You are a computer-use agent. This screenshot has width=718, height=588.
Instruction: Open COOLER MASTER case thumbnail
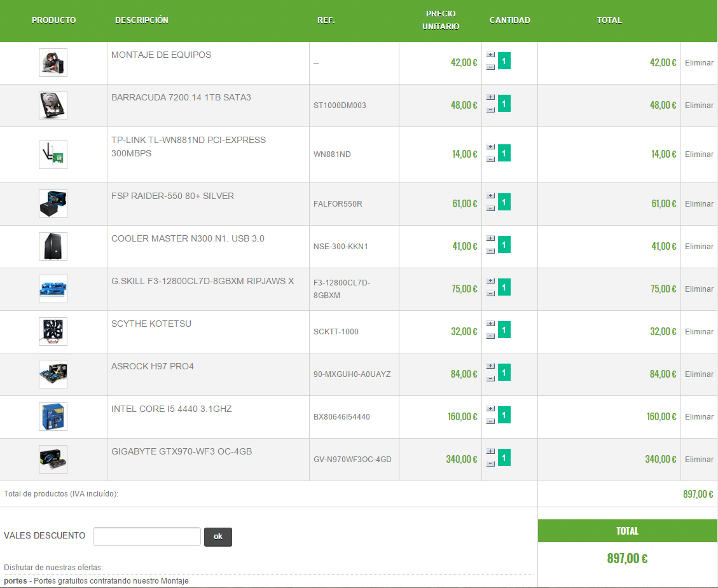click(x=53, y=246)
